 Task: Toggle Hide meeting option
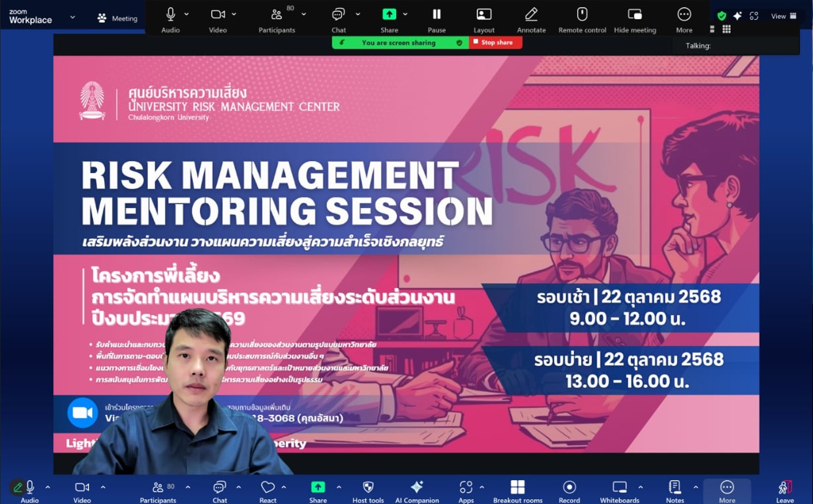click(635, 15)
